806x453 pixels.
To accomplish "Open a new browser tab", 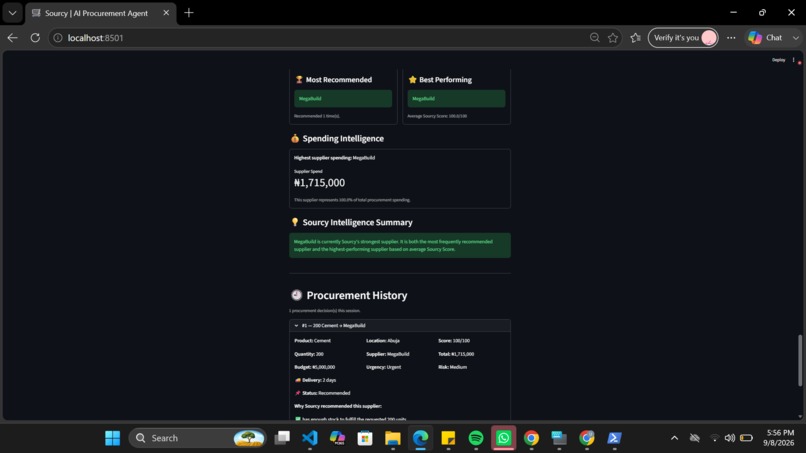I will click(189, 13).
